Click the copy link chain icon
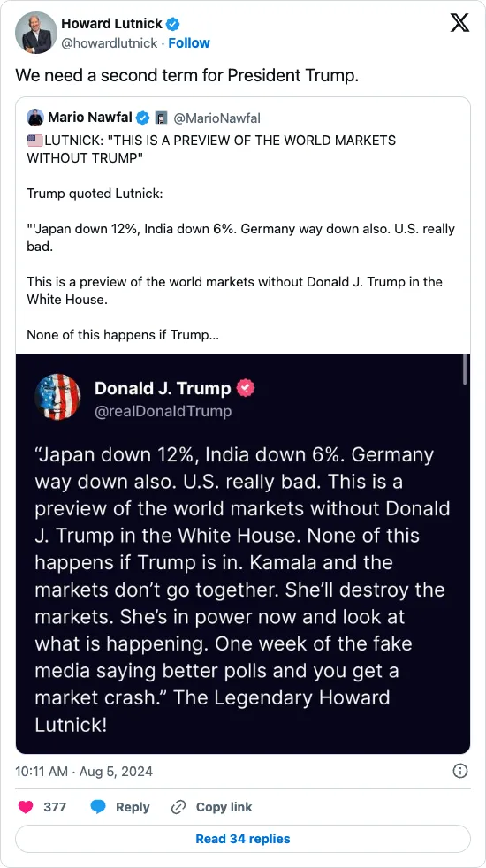 tap(178, 807)
